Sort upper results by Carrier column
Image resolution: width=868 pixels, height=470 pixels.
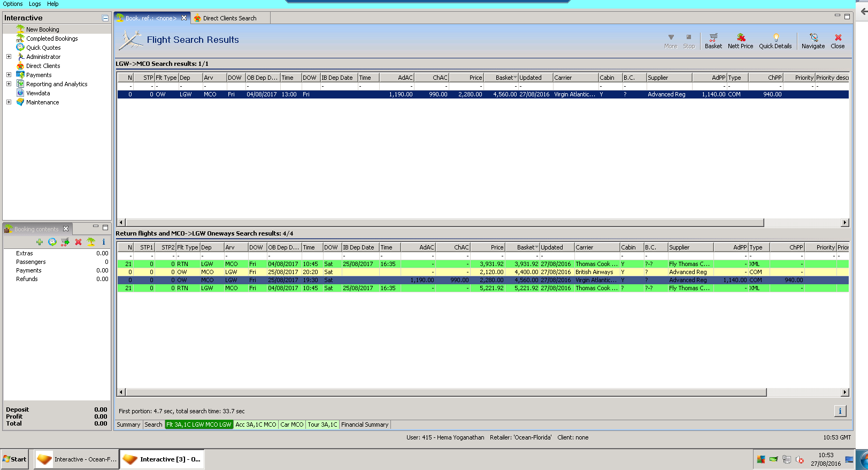[x=574, y=78]
